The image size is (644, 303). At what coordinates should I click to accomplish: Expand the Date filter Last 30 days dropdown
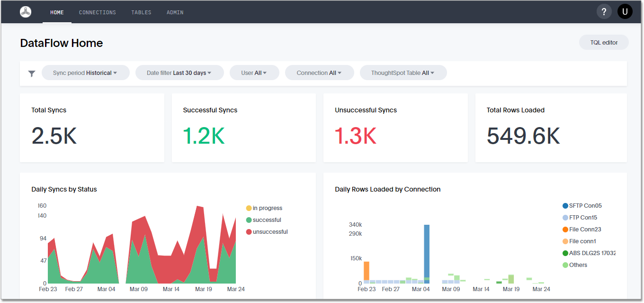(x=179, y=73)
